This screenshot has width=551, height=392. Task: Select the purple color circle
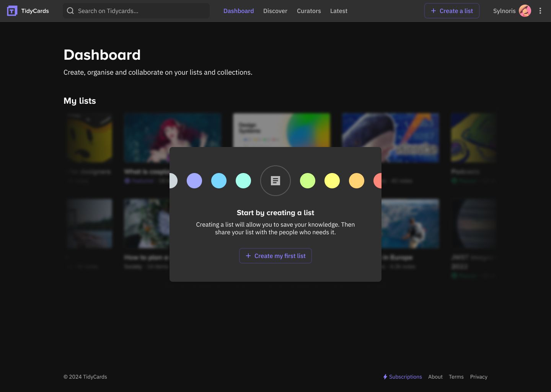pyautogui.click(x=194, y=181)
